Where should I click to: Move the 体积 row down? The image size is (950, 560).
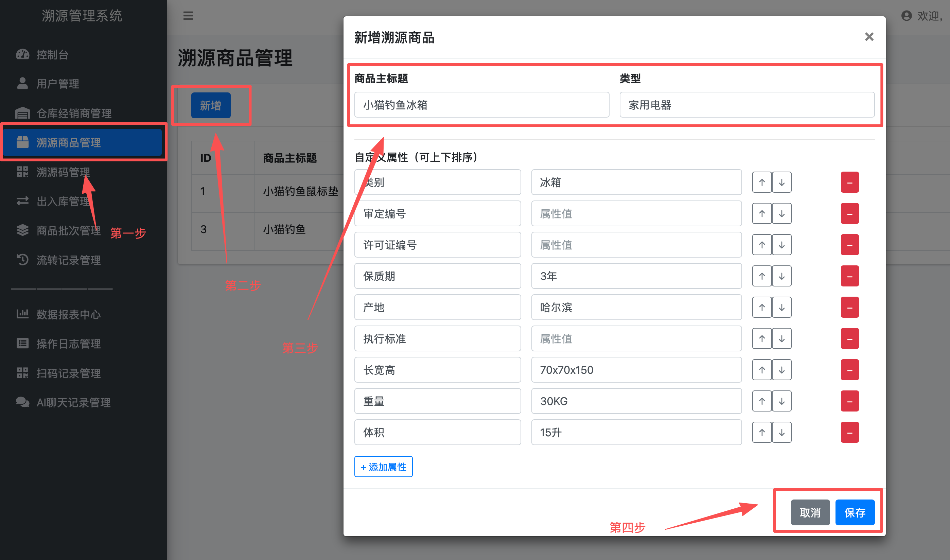tap(781, 433)
